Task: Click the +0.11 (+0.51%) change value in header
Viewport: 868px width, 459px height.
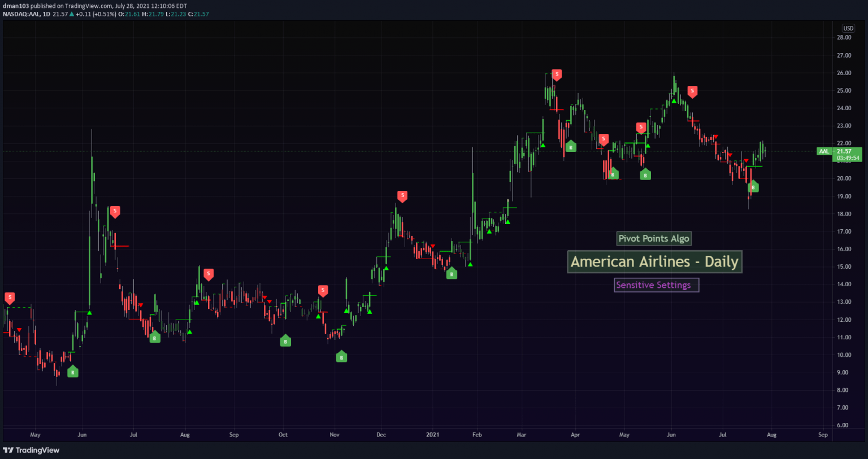Action: point(96,14)
